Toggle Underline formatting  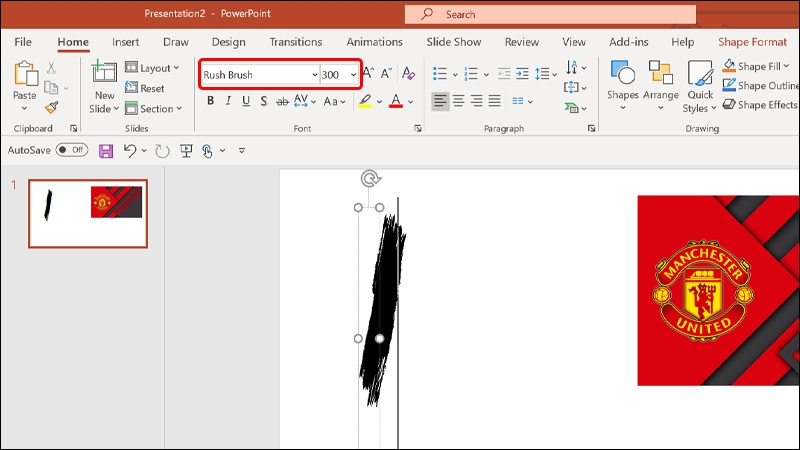click(x=246, y=101)
